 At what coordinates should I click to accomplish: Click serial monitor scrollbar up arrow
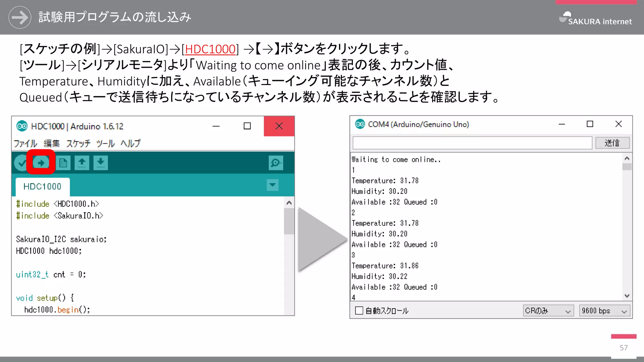(627, 158)
